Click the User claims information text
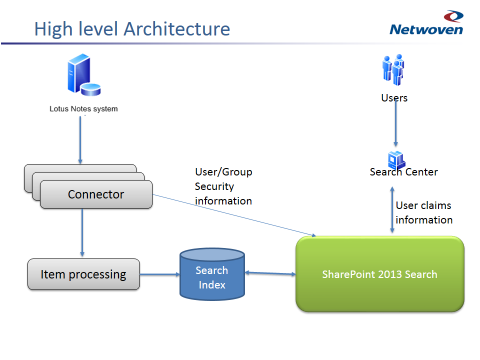This screenshot has width=480, height=360. pos(424,212)
